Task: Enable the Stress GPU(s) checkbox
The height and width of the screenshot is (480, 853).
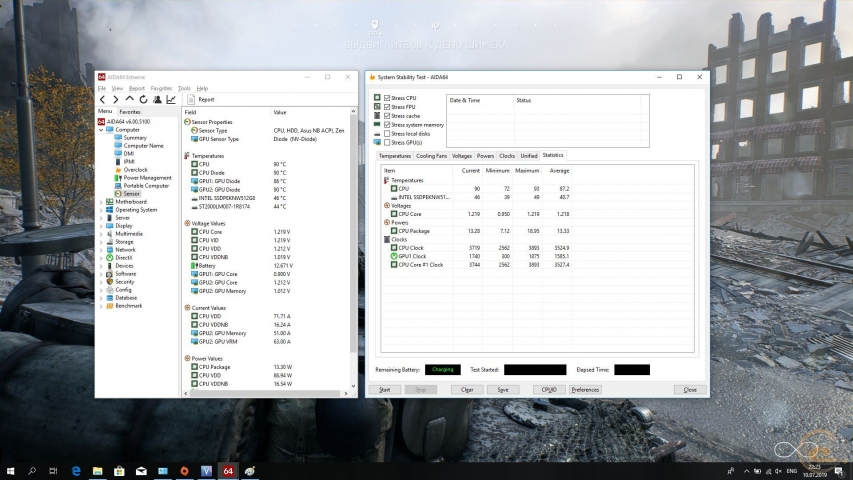Action: [387, 143]
